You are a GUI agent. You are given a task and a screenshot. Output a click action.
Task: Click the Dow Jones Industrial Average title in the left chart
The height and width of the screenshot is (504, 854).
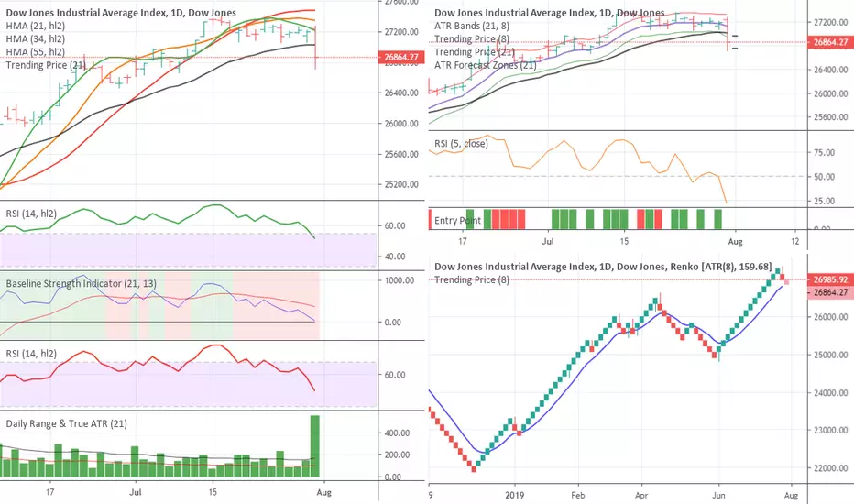[x=121, y=13]
